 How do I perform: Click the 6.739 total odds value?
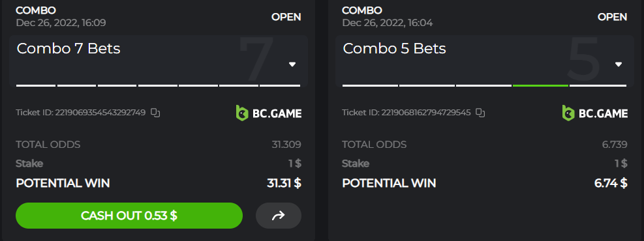click(x=615, y=145)
